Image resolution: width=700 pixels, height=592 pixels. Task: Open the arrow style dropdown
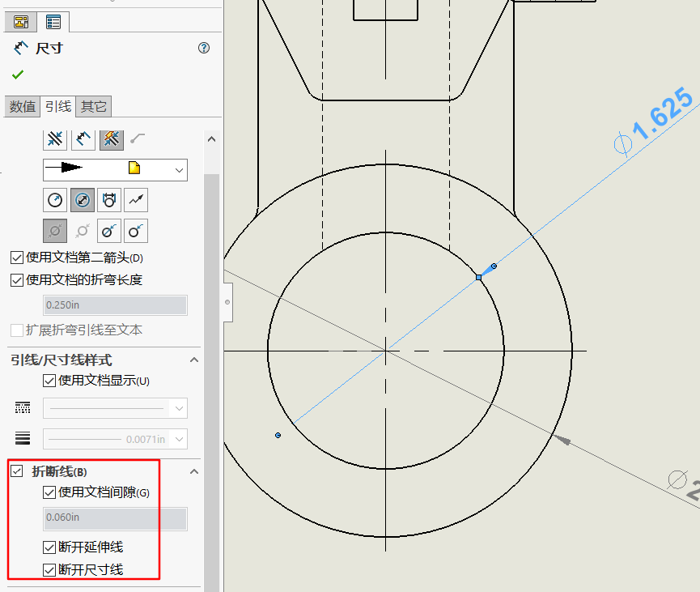pos(178,169)
